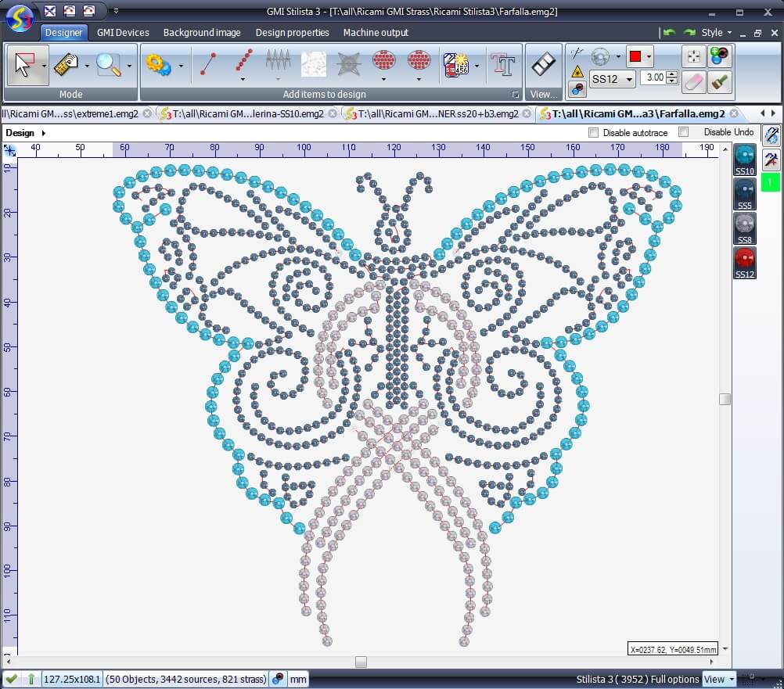Select the SS5 stone in the right sidebar
The image size is (784, 689).
click(744, 196)
